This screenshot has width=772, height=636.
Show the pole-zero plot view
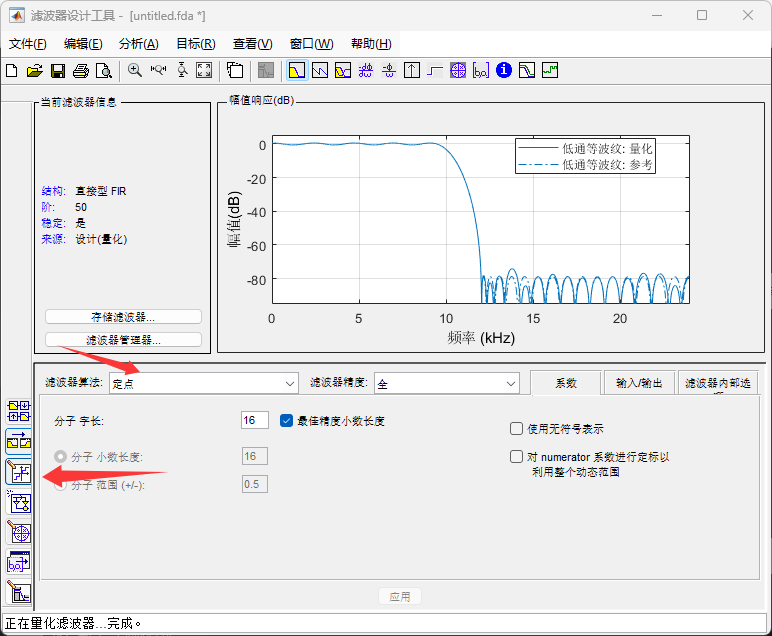[x=458, y=70]
